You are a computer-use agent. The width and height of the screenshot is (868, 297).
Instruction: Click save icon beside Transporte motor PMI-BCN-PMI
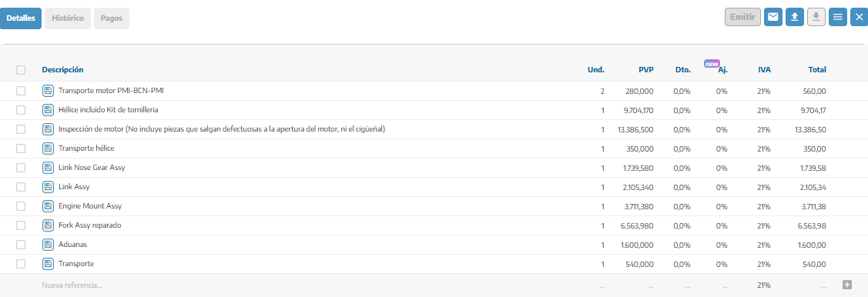pos(49,91)
